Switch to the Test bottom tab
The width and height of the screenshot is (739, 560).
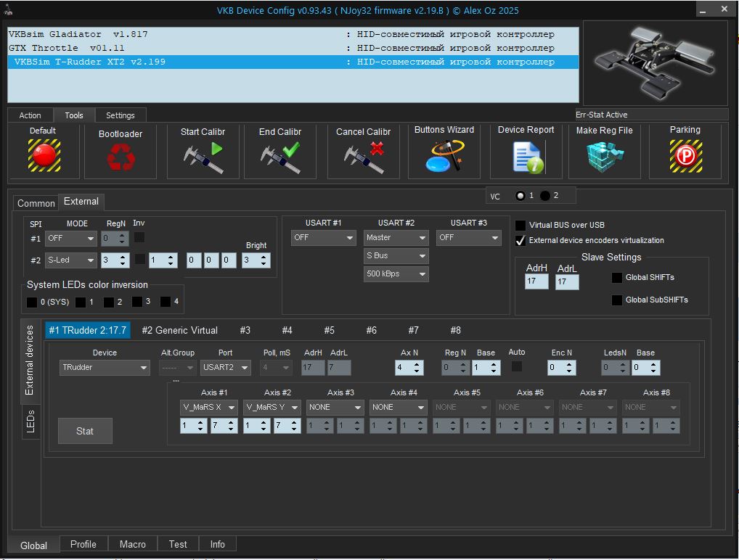click(178, 545)
